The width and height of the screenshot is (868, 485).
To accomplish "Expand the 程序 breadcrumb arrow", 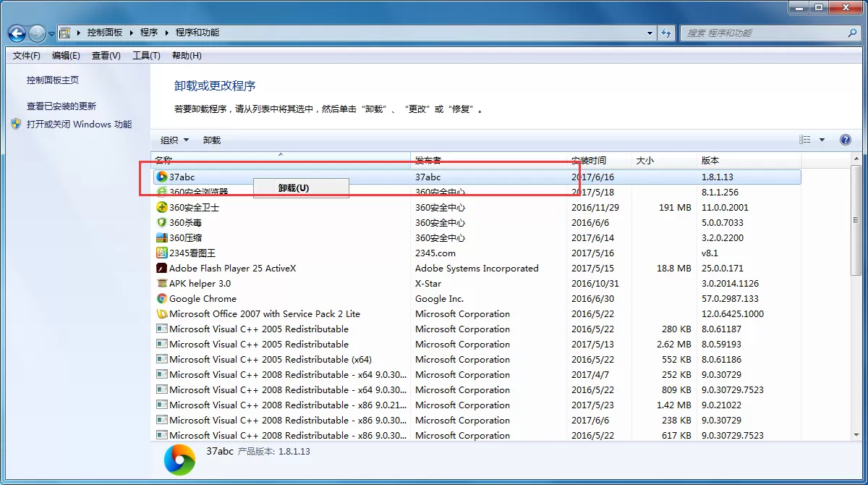I will coord(166,33).
